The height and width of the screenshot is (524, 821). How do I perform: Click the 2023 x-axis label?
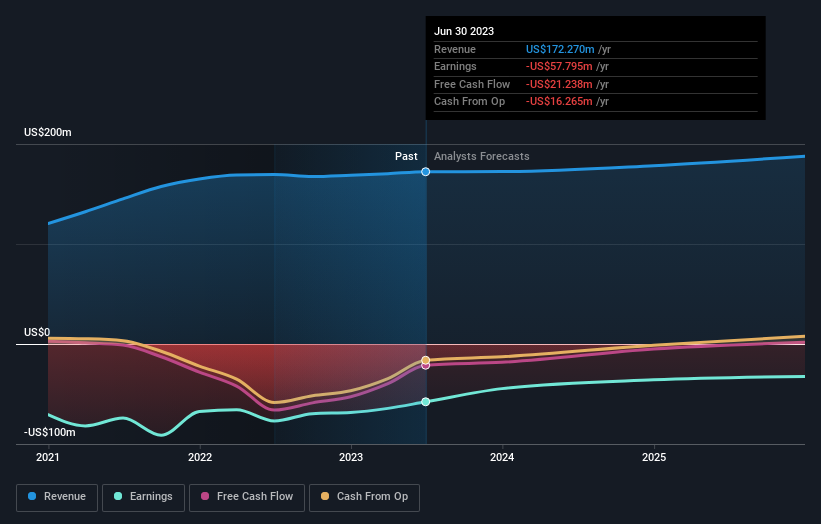[x=351, y=457]
